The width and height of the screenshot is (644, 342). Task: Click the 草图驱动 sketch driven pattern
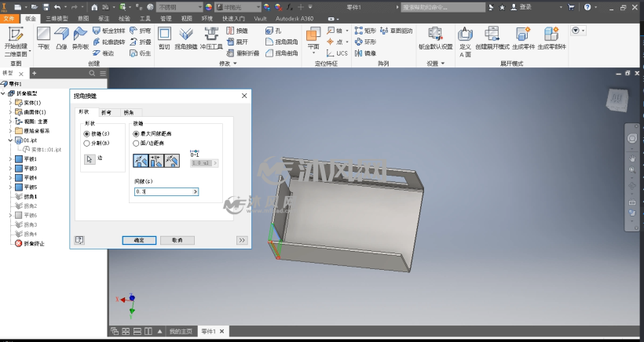[397, 31]
